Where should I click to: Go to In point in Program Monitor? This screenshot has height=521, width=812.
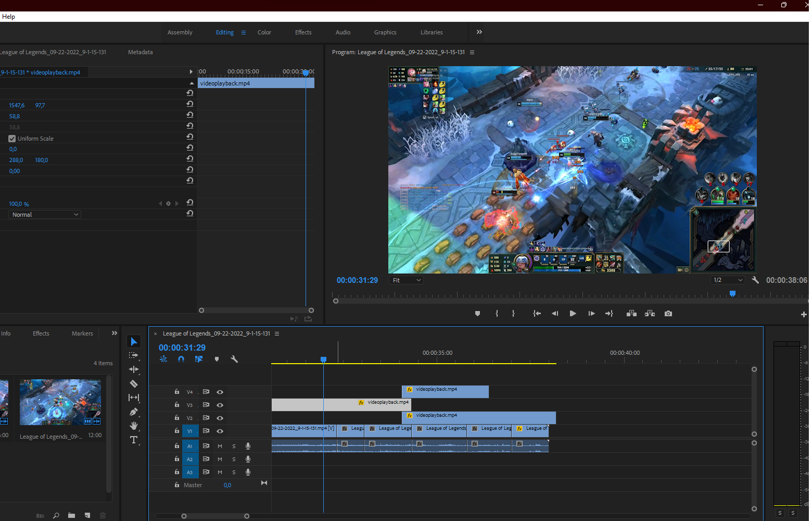tap(537, 314)
